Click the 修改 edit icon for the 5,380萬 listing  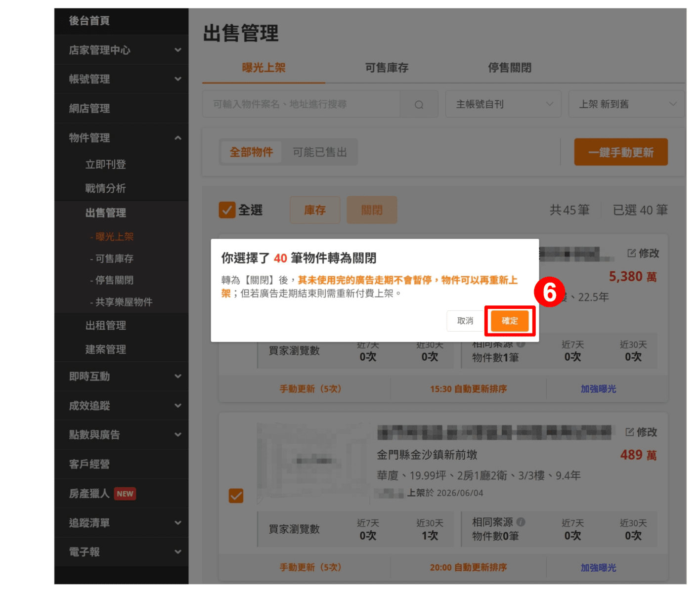(x=632, y=253)
